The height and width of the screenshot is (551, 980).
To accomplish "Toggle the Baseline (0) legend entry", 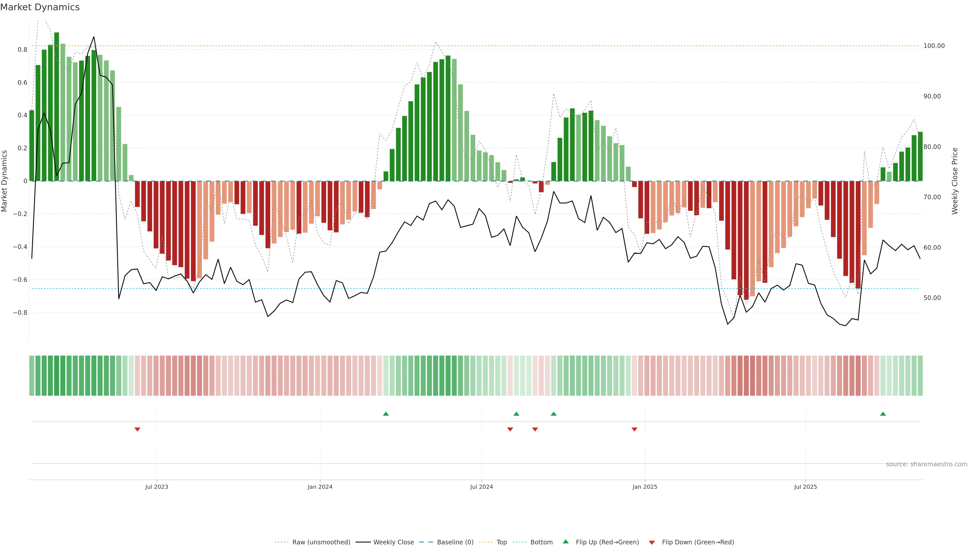I will tap(455, 542).
